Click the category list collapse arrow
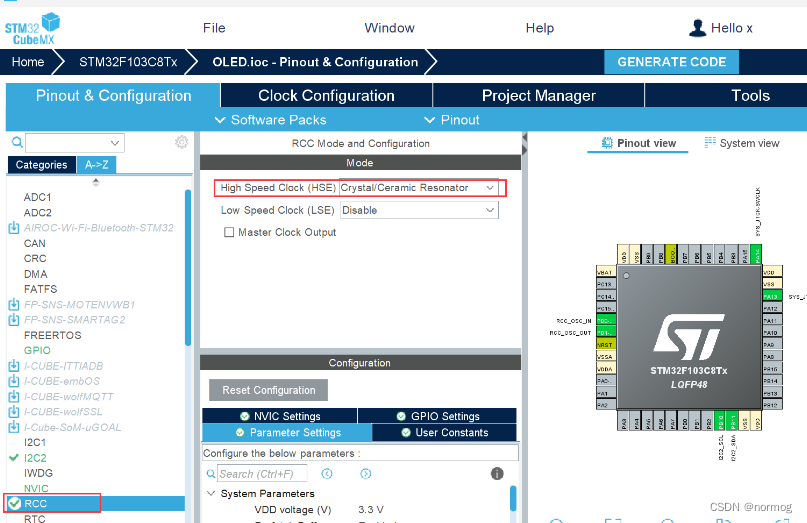The width and height of the screenshot is (807, 523). 96,182
